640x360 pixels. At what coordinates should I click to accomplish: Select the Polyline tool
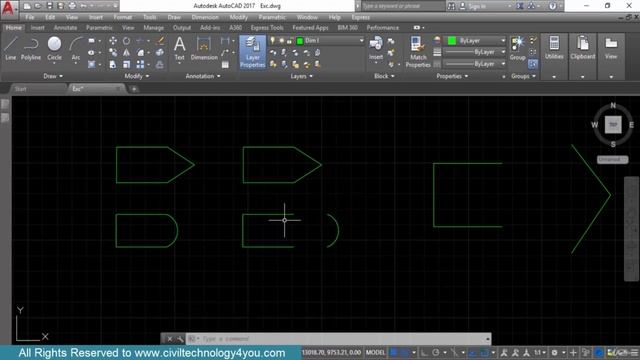point(31,49)
